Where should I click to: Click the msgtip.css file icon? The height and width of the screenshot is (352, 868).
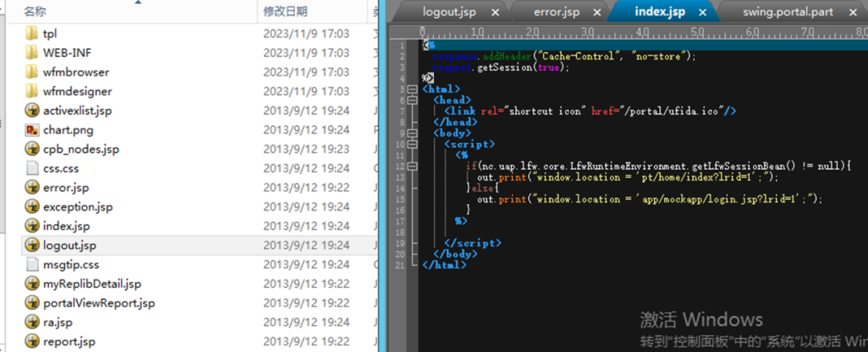[31, 264]
